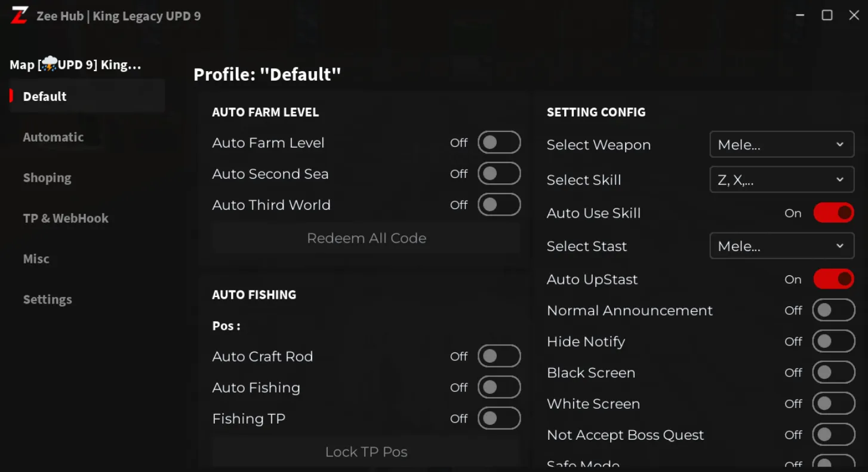Switch on Auto Fishing
The width and height of the screenshot is (868, 472).
click(499, 387)
